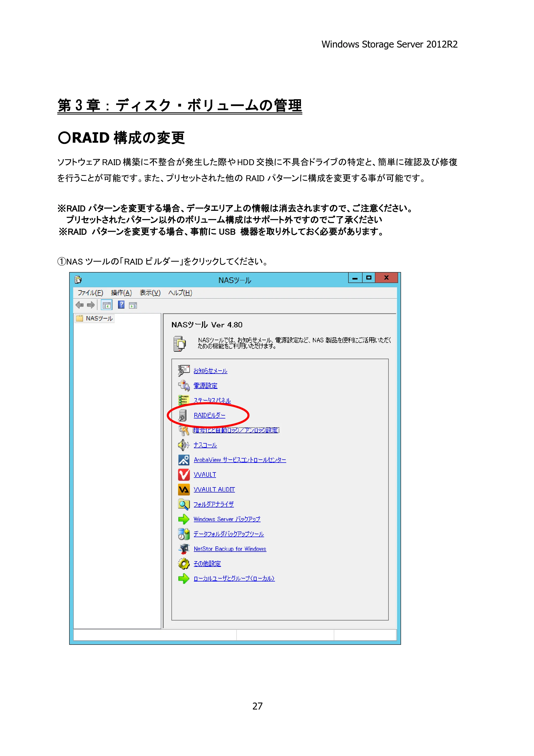534x756 pixels.
Task: Open the 電源設定 link
Action: tap(205, 386)
